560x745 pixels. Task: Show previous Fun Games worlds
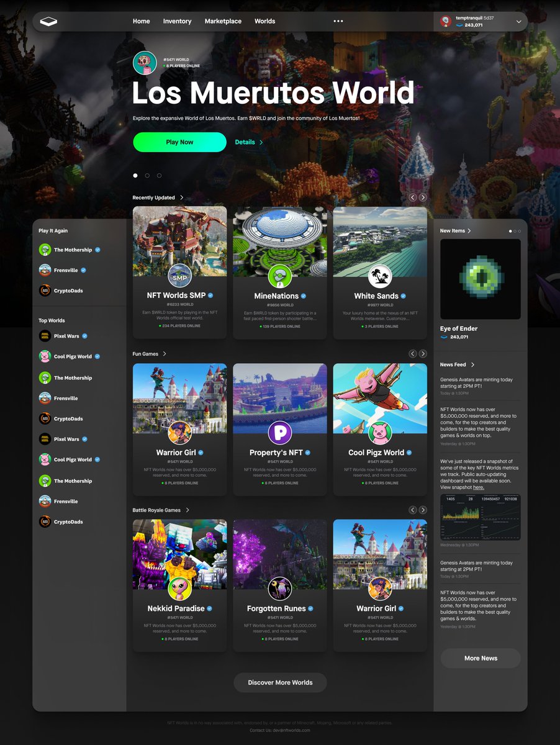coord(412,354)
